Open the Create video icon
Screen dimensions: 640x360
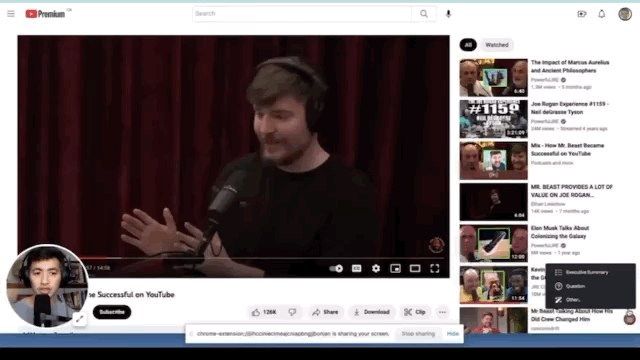pyautogui.click(x=582, y=14)
